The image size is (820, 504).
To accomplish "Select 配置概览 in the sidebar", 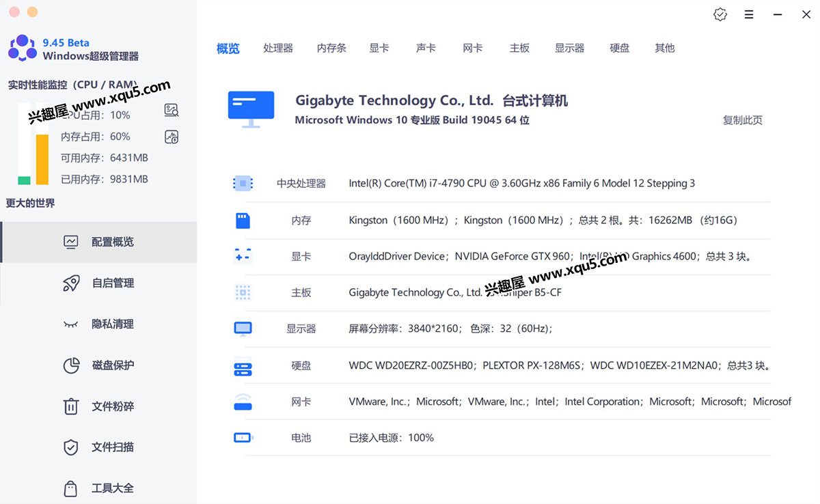I will [98, 242].
